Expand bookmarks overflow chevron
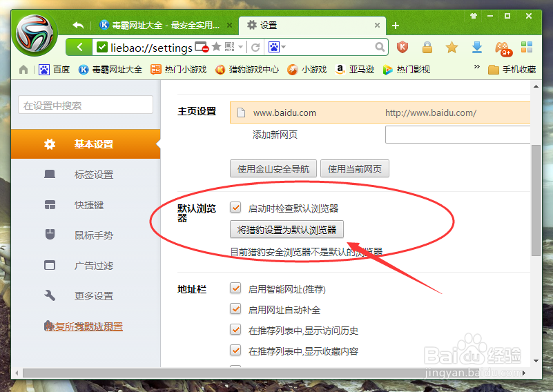Image resolution: width=553 pixels, height=392 pixels. (477, 67)
